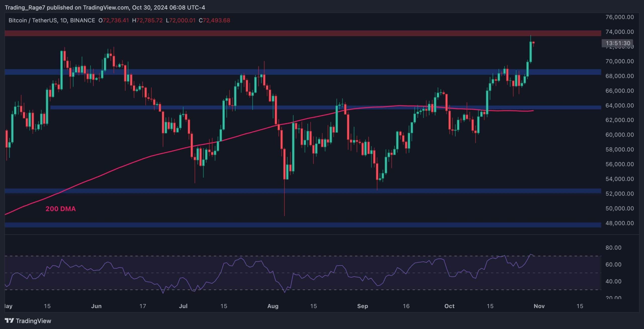This screenshot has width=644, height=329.
Task: Click the Jun label on time axis
Action: 96,306
